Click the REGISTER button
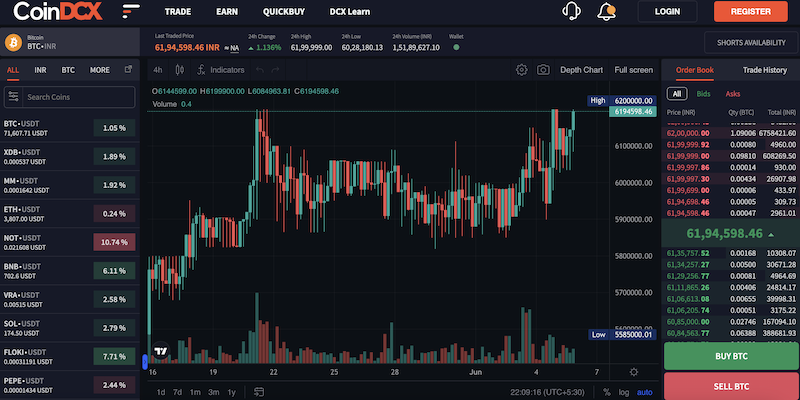The width and height of the screenshot is (800, 400). pos(751,11)
